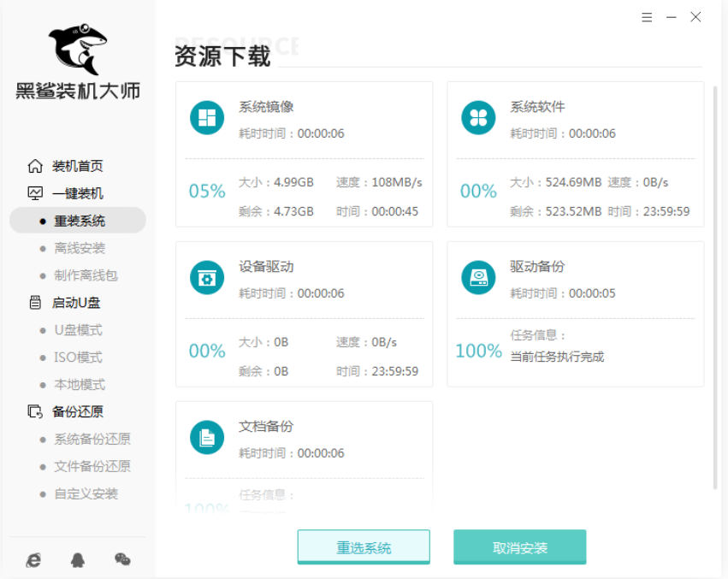
Task: Click the 系统软件 four-leaf icon
Action: pyautogui.click(x=478, y=118)
